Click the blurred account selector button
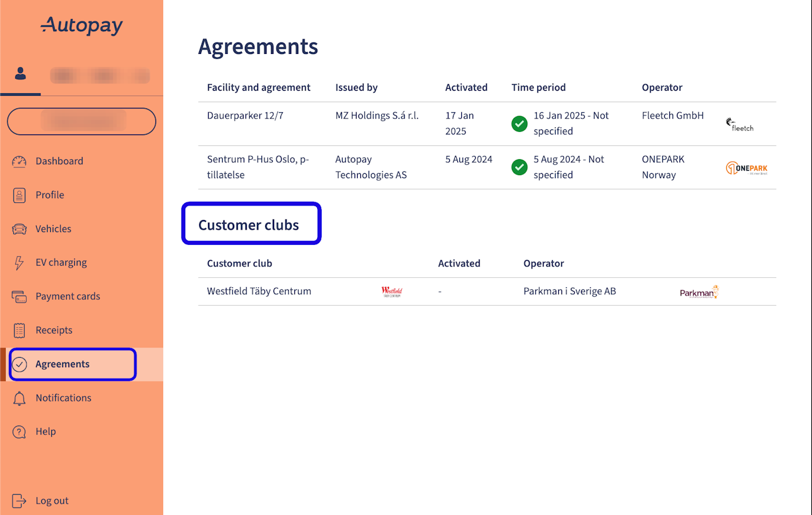This screenshot has width=812, height=515. click(81, 121)
